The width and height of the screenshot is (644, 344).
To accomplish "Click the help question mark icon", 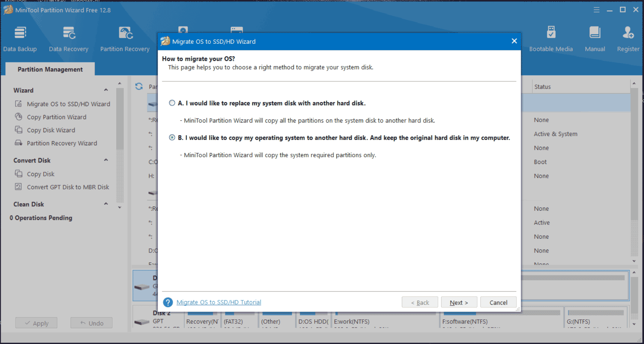I will 168,302.
